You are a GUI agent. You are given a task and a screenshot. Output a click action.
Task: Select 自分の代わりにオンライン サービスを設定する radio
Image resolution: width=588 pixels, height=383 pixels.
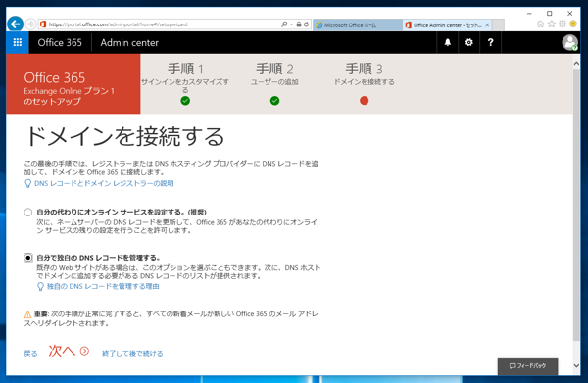tap(28, 213)
